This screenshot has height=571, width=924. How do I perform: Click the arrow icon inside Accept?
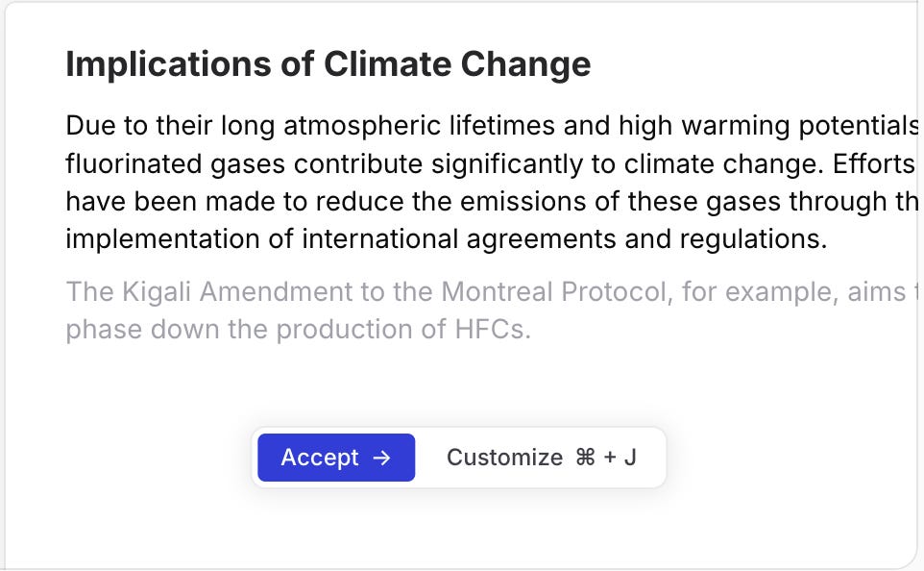click(x=381, y=458)
